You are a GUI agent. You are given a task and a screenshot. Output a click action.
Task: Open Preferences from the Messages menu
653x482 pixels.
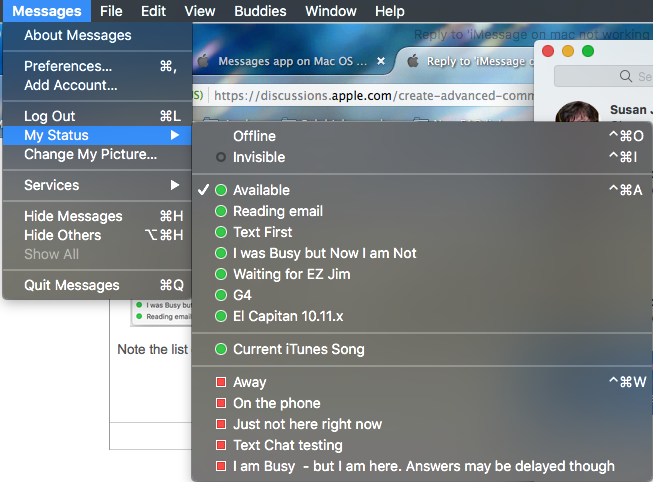[97, 66]
